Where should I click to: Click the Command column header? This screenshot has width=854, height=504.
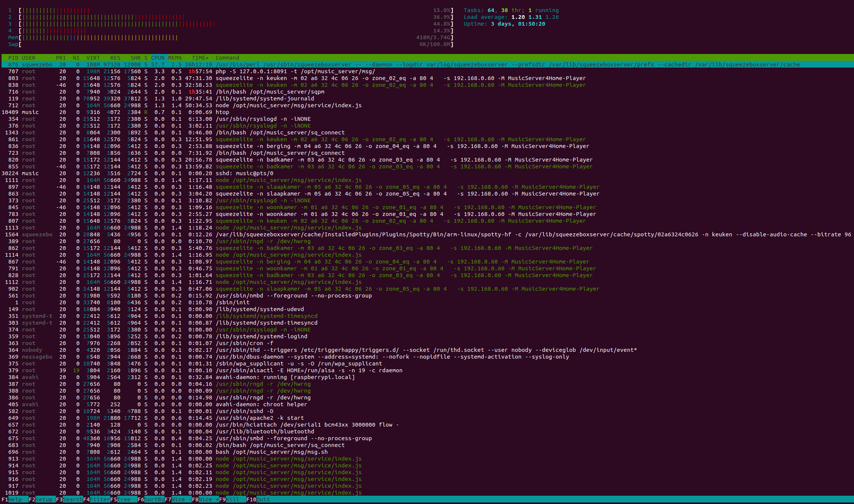(227, 58)
